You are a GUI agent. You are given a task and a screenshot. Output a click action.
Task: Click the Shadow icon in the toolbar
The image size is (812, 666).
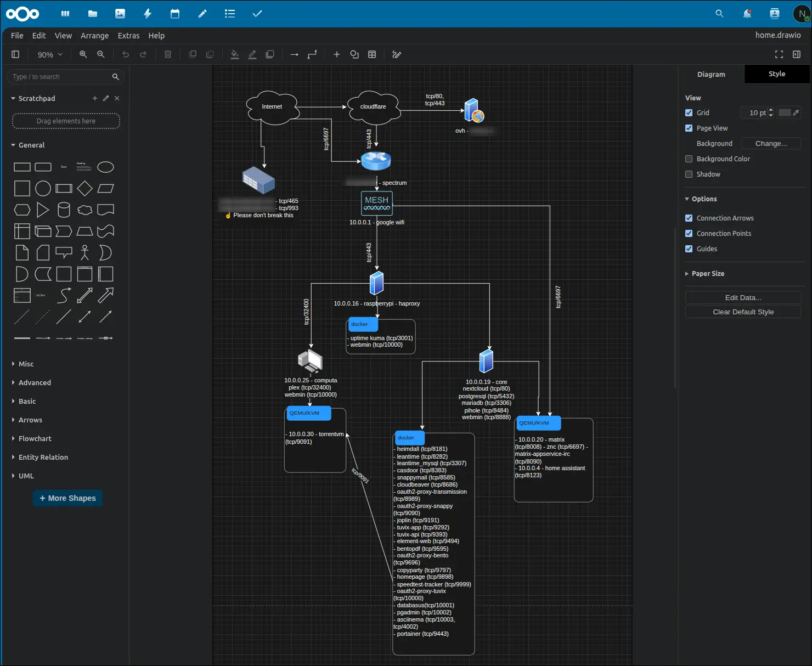tap(270, 54)
